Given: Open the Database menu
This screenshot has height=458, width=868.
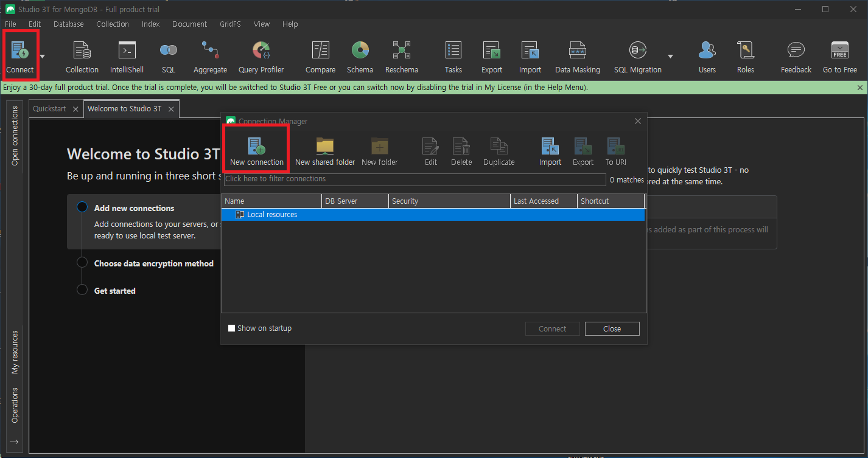Looking at the screenshot, I should point(69,24).
